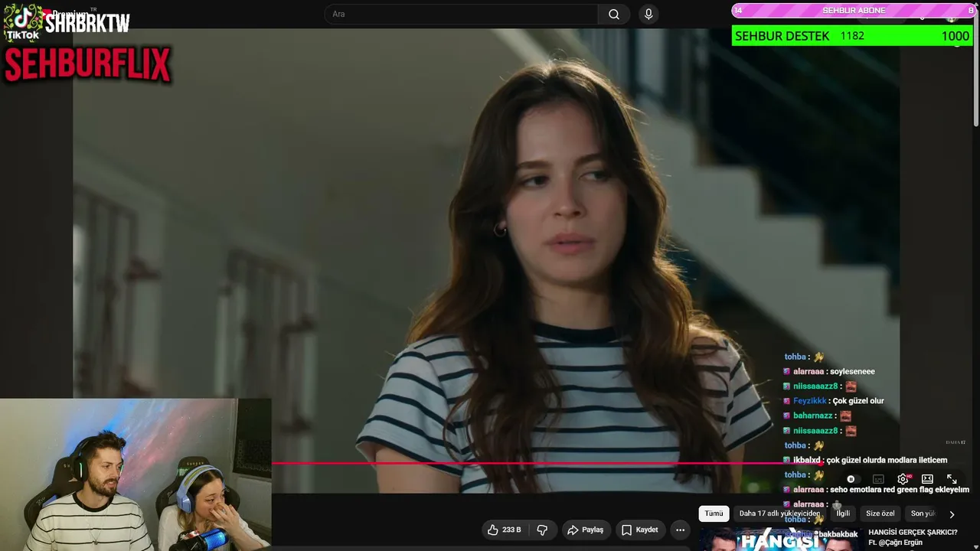Open the 'HANGİSİ GERÇEK ŞARKICI?' video thumbnail
Viewport: 980px width, 551px height.
coord(781,540)
